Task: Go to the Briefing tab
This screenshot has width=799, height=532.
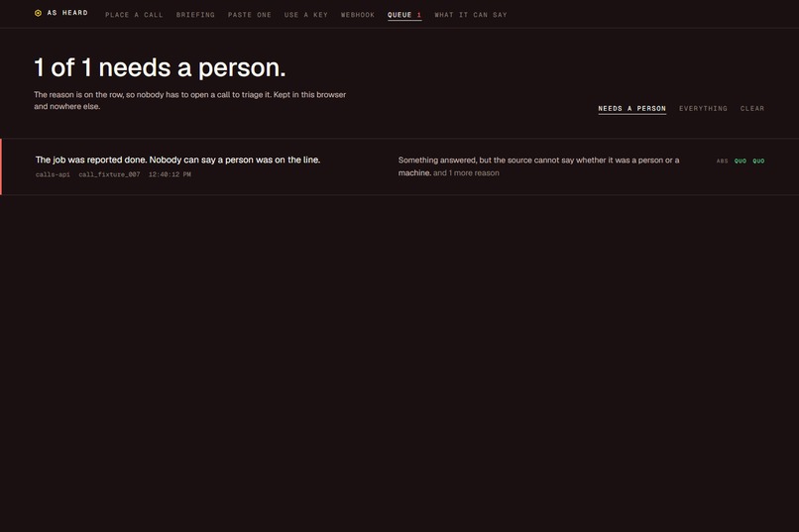Action: (195, 15)
